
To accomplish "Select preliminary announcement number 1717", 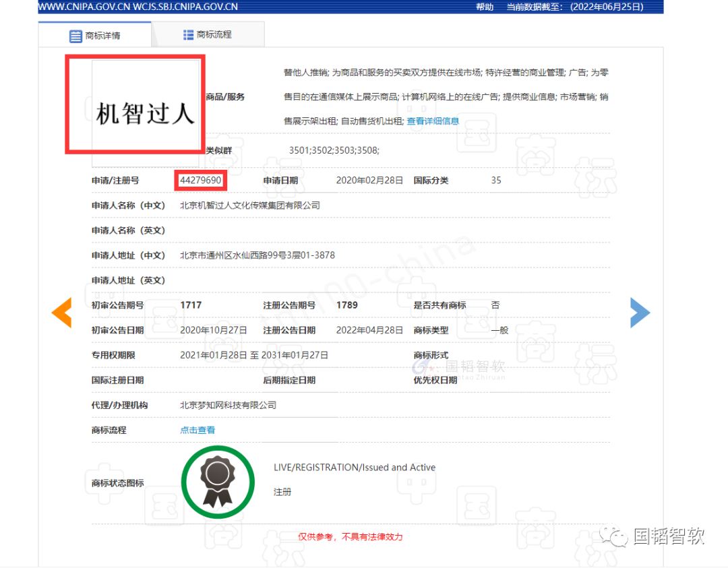I will click(191, 305).
